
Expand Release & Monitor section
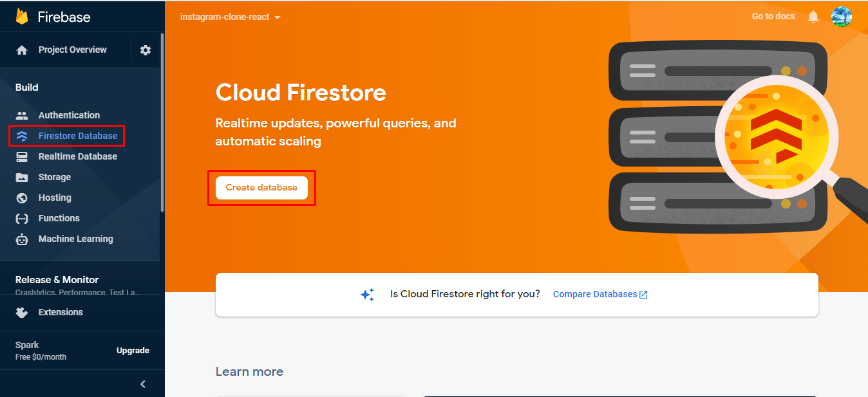tap(57, 279)
